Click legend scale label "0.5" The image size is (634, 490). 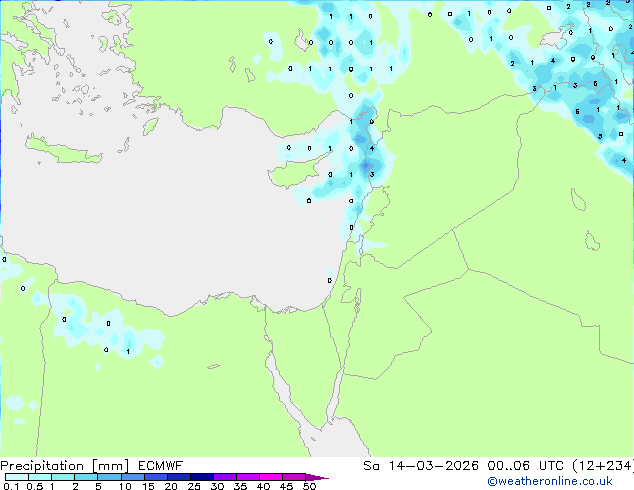(x=35, y=486)
